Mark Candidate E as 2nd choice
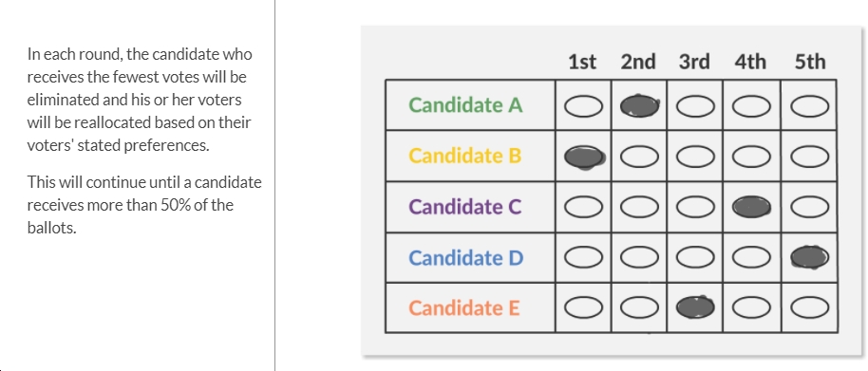 tap(639, 308)
